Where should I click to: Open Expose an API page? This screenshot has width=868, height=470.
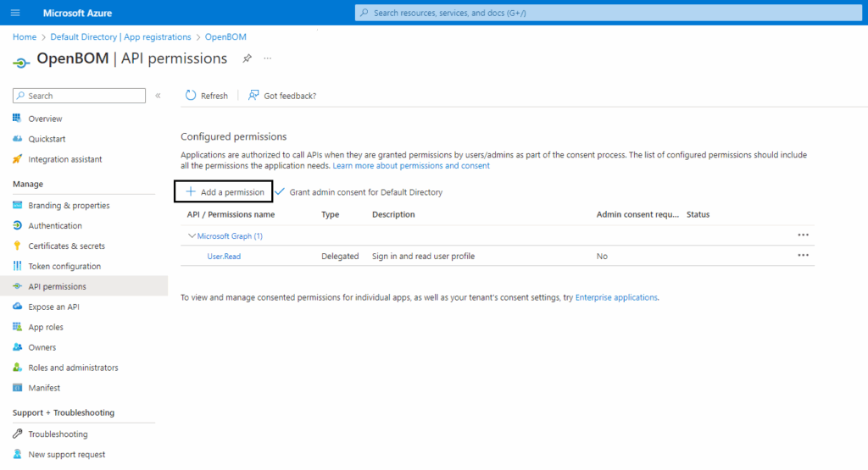[x=53, y=307]
